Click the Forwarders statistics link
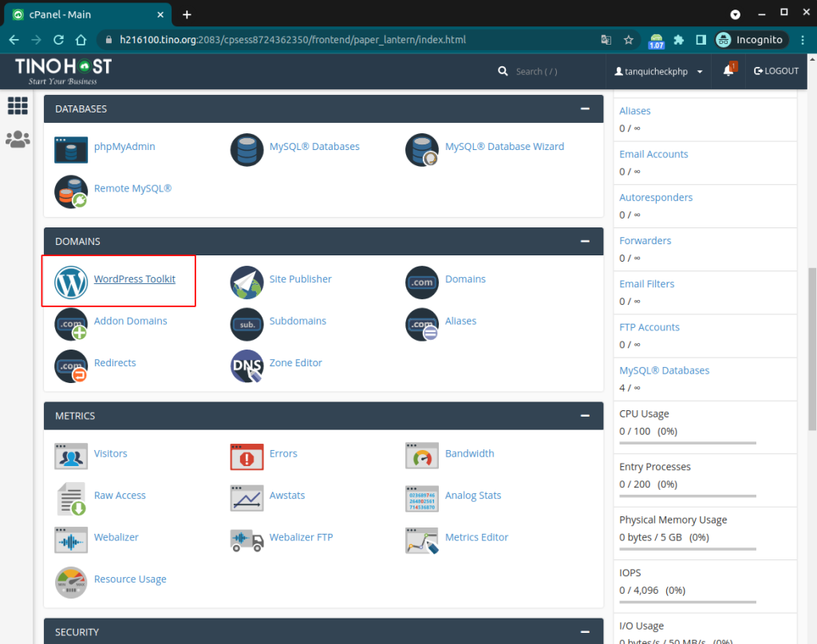This screenshot has width=817, height=644. [x=645, y=241]
